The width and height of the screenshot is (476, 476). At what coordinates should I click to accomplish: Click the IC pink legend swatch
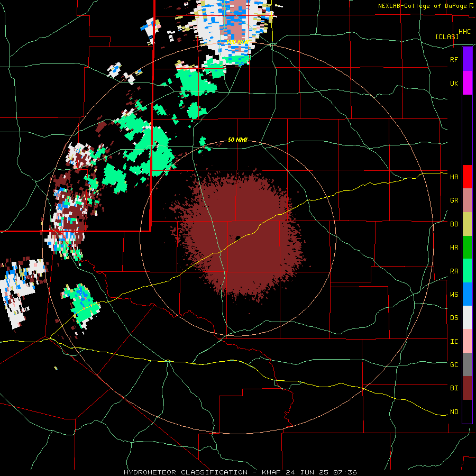(x=467, y=341)
